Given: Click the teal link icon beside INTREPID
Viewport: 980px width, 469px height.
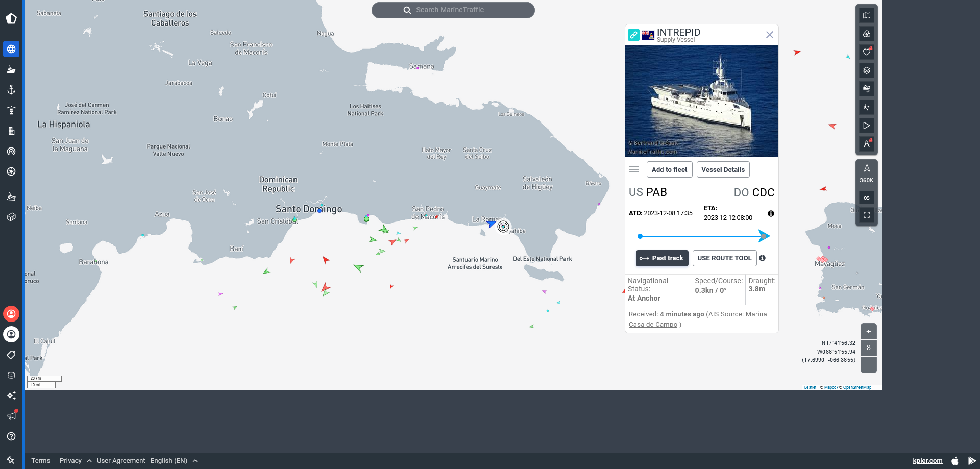Looking at the screenshot, I should pyautogui.click(x=633, y=35).
